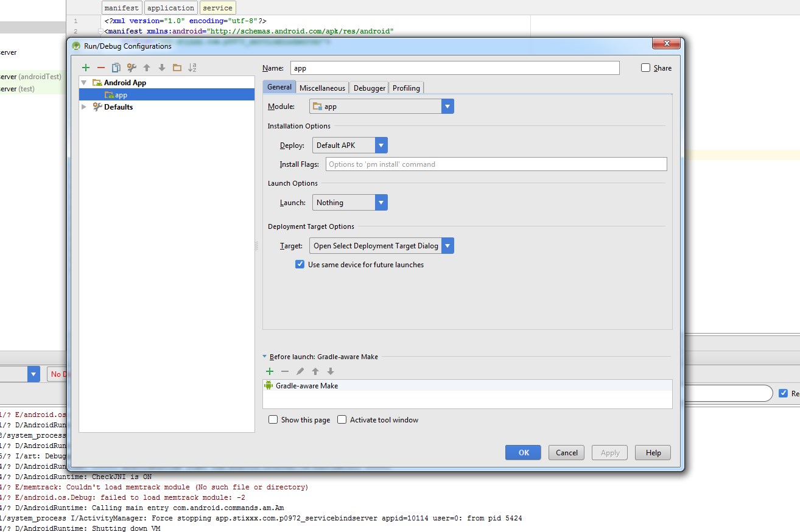Select the Defaults tree item
The height and width of the screenshot is (532, 800).
(118, 107)
